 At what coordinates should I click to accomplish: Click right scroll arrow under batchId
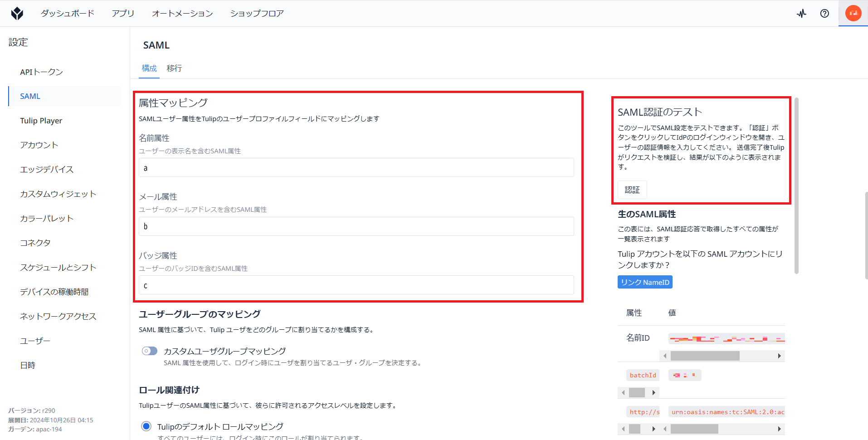[x=653, y=392]
